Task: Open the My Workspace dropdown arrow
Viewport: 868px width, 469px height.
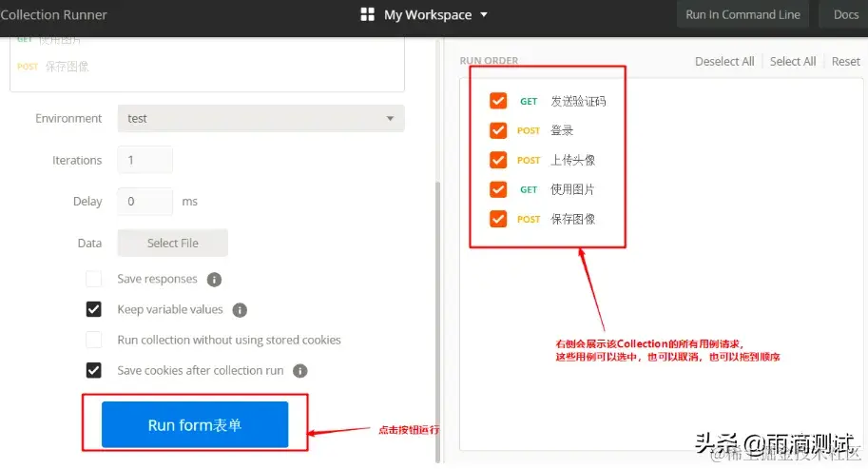Action: pos(484,15)
